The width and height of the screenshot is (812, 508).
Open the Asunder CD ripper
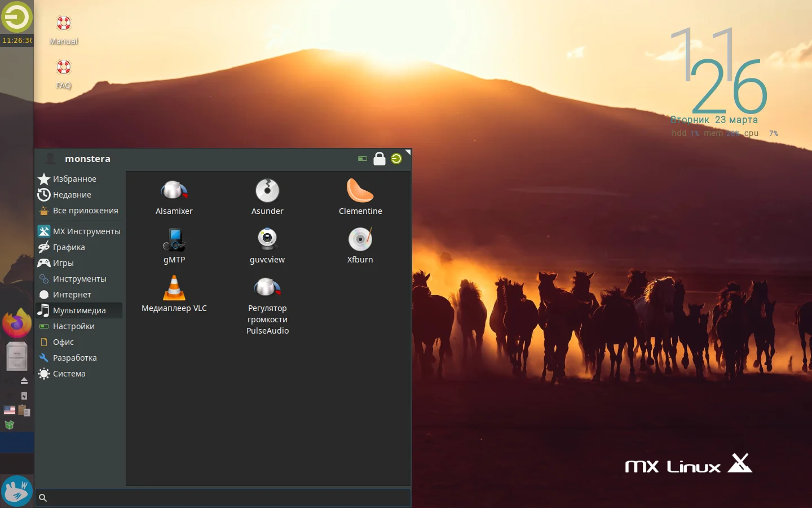(x=267, y=198)
